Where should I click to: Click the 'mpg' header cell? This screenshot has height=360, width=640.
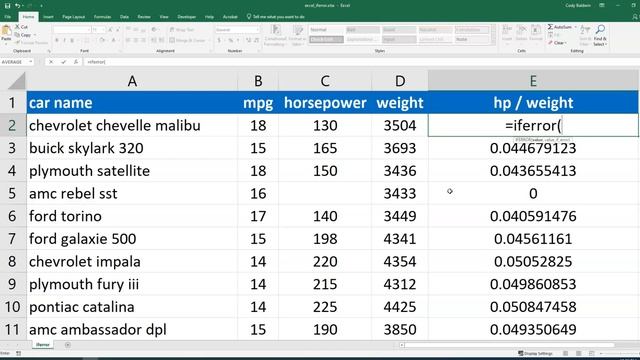pyautogui.click(x=258, y=103)
